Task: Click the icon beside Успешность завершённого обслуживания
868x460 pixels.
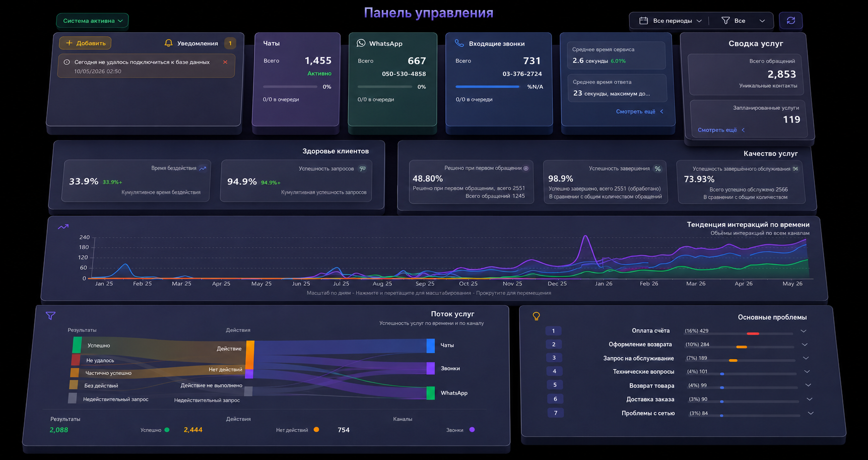Action: [x=795, y=169]
